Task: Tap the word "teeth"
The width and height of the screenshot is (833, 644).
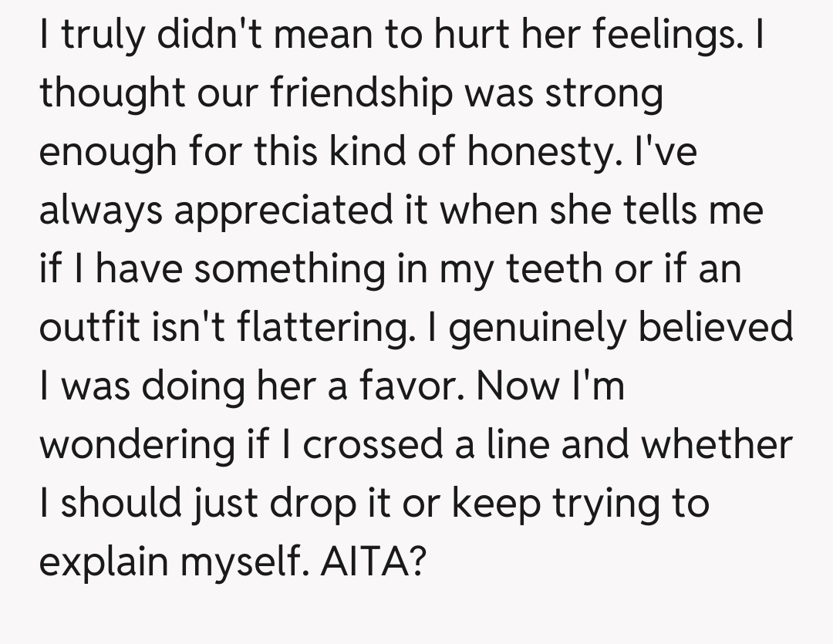Action: point(568,269)
